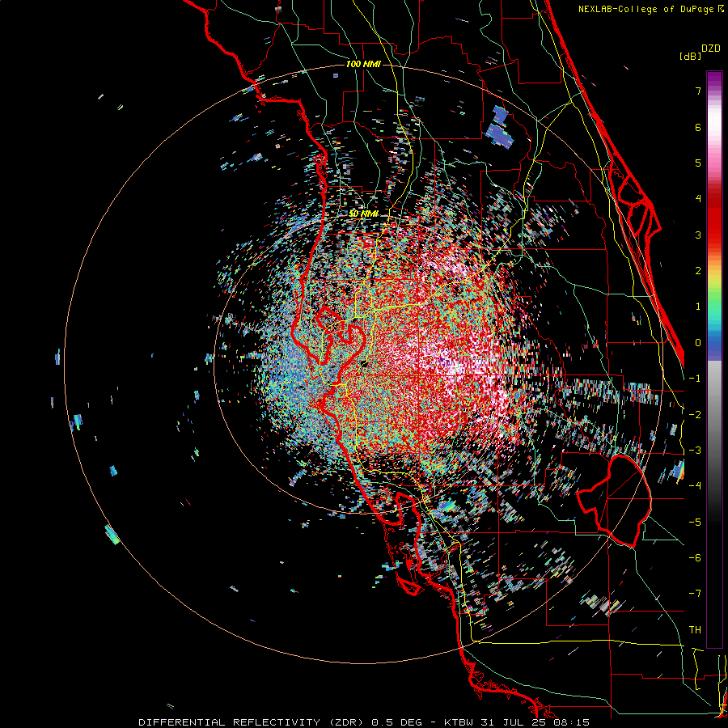Select the 3 dB scale label
This screenshot has height=728, width=728.
tap(698, 235)
